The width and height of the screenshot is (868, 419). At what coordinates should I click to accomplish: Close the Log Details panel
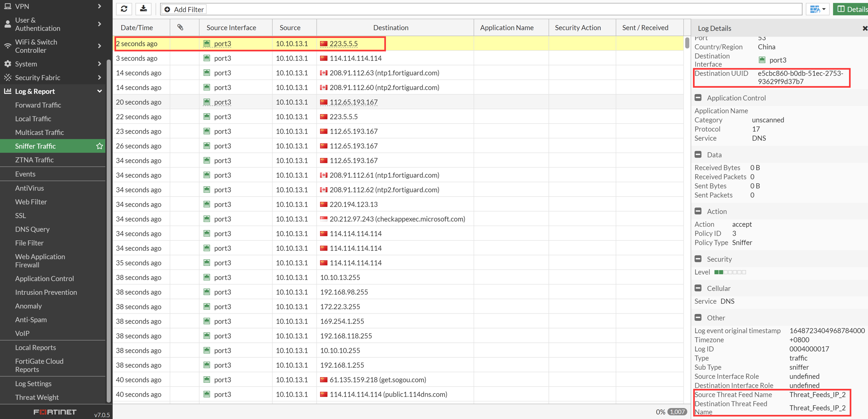pos(865,28)
